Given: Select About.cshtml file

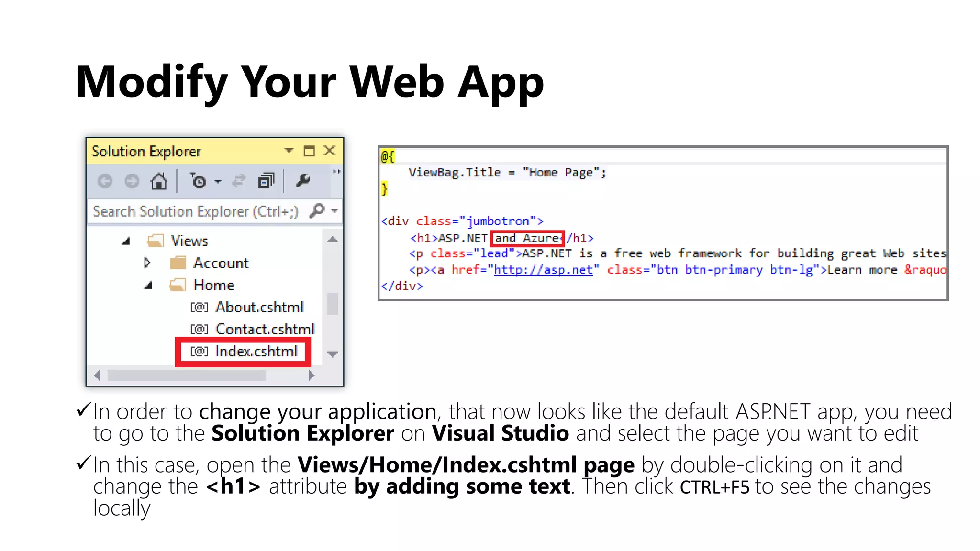Looking at the screenshot, I should tap(259, 307).
